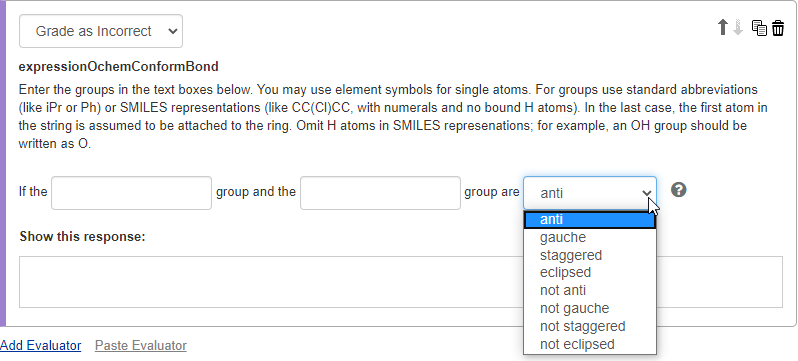The width and height of the screenshot is (798, 361).
Task: Open the Grade as Incorrect dropdown
Action: (101, 31)
